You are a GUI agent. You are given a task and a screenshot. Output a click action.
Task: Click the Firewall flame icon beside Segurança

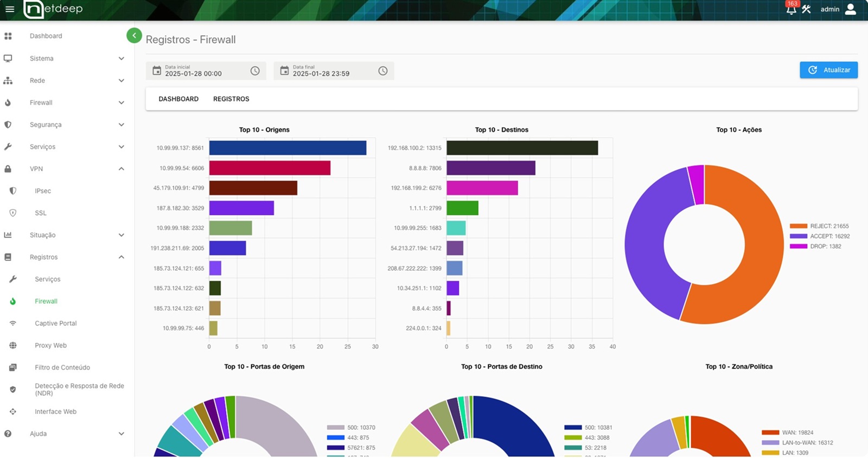click(8, 103)
